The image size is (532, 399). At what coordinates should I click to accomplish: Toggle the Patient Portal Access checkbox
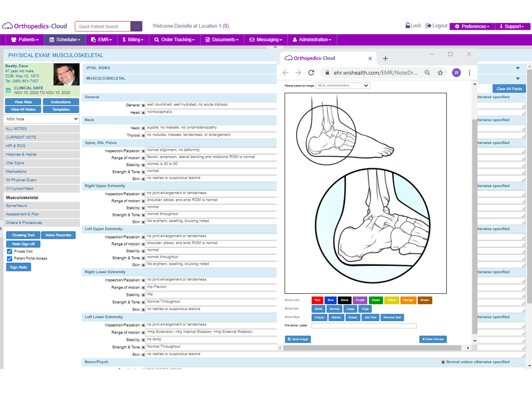click(x=10, y=258)
